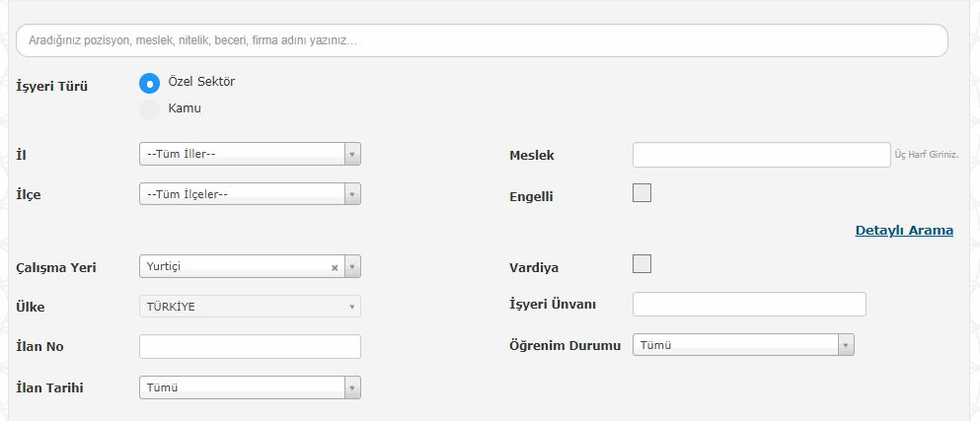Open the Detaylı Arama link

click(904, 231)
